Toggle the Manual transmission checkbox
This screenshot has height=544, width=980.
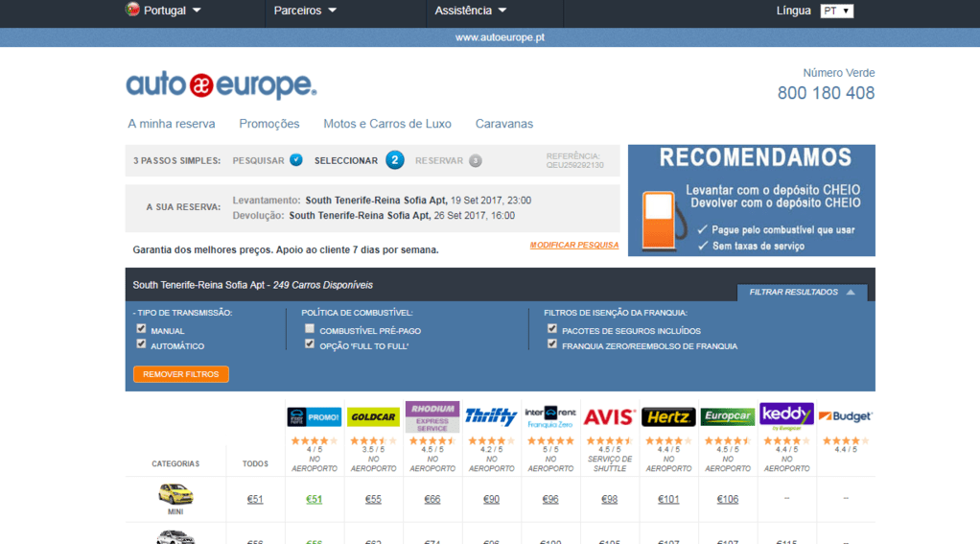pos(141,328)
